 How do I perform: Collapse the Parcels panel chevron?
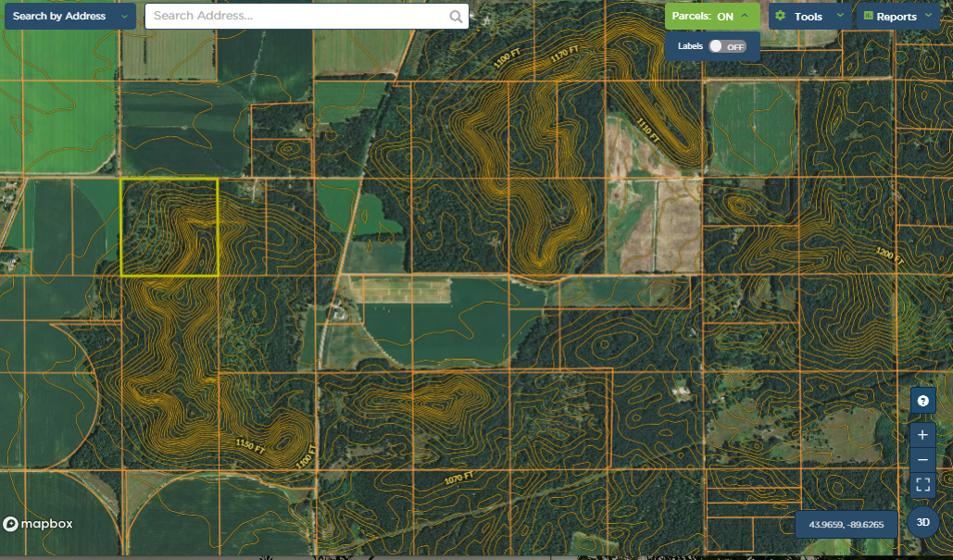(x=745, y=16)
